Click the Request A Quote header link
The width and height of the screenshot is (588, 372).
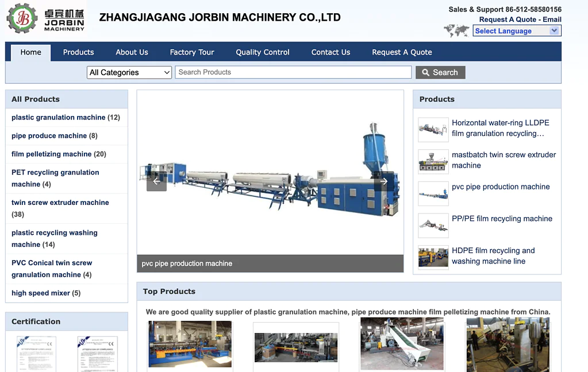coord(508,20)
